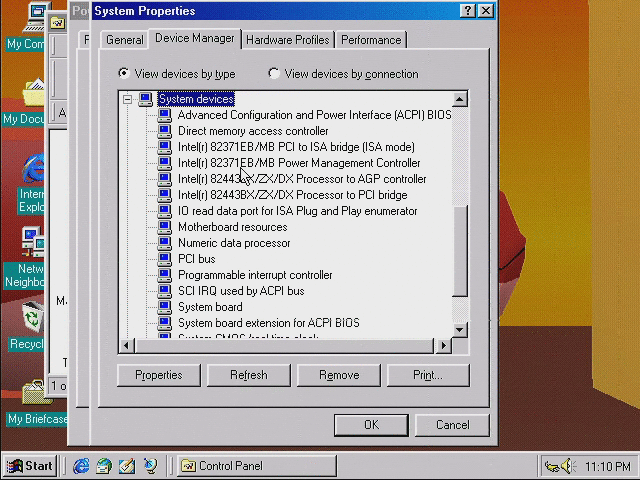Viewport: 640px width, 480px height.
Task: Click the Remove button
Action: pos(339,375)
